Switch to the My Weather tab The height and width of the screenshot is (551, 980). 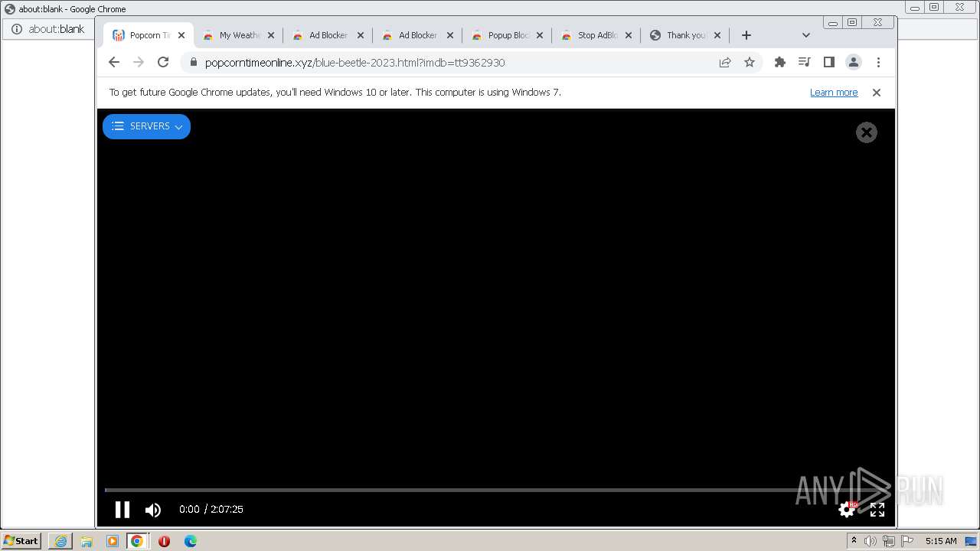pyautogui.click(x=238, y=35)
